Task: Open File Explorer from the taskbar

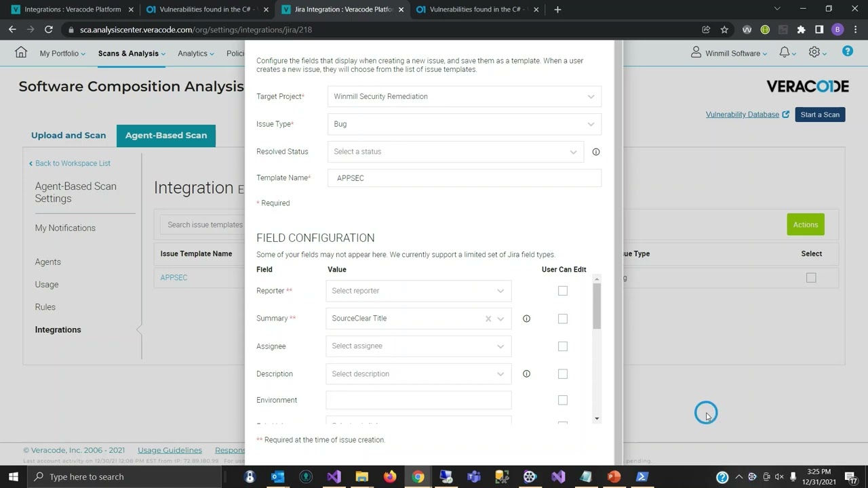Action: point(362,476)
